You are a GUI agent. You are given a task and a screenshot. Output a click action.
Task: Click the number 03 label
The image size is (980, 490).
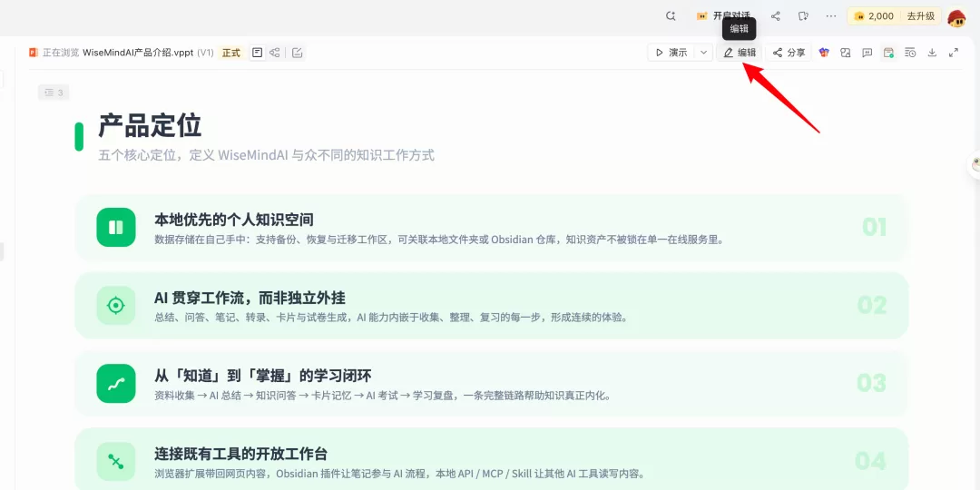click(871, 383)
